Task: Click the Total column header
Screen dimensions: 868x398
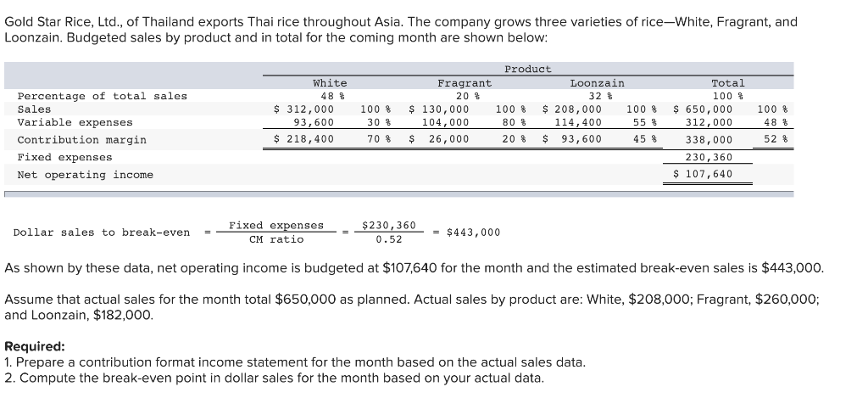Action: tap(728, 83)
